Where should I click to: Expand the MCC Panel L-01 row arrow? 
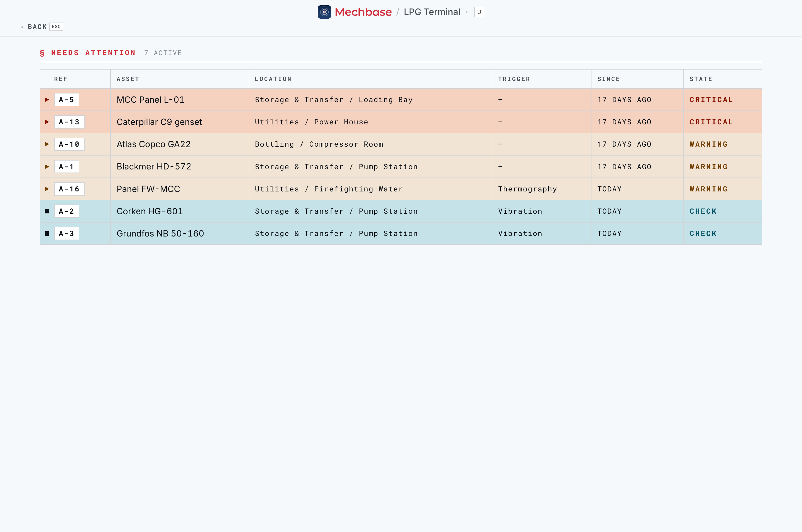point(47,99)
